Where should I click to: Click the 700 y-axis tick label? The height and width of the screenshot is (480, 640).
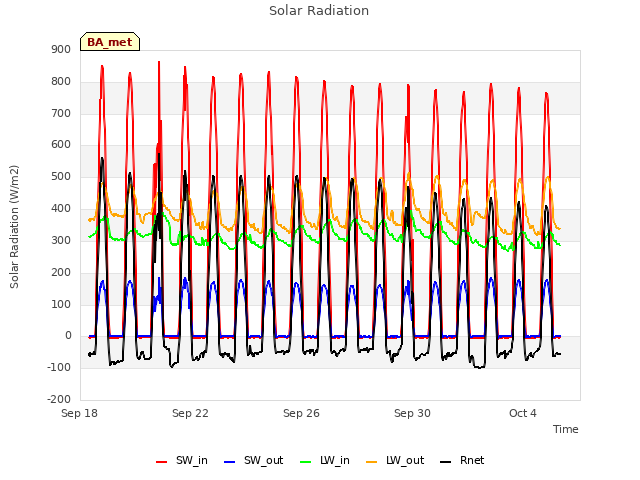point(61,113)
